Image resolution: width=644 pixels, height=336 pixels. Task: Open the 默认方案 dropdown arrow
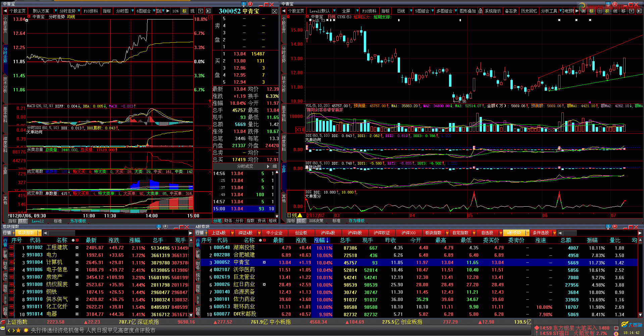[56, 11]
